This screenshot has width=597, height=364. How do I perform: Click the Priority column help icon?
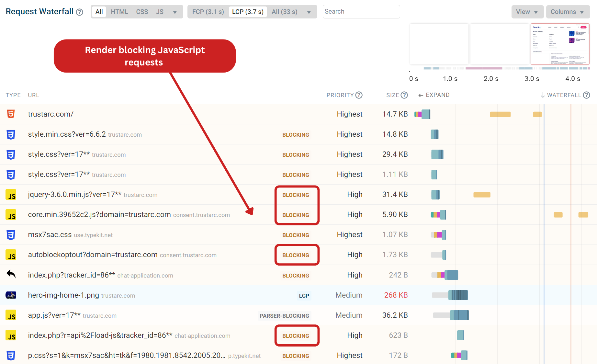pyautogui.click(x=359, y=95)
